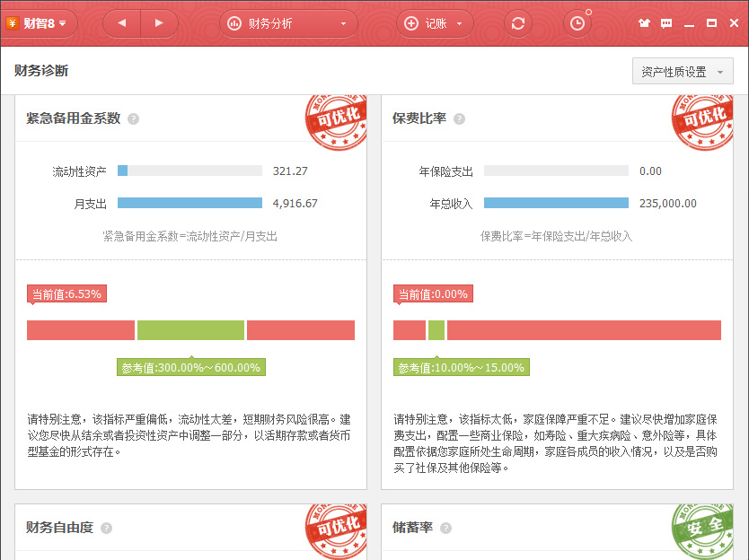This screenshot has width=749, height=560.
Task: Click help icon beside 保费比率
Action: click(x=459, y=118)
